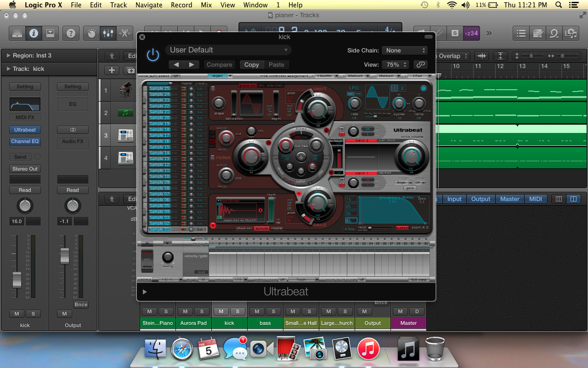The width and height of the screenshot is (588, 368).
Task: Open the List Editors icon
Action: (x=521, y=33)
